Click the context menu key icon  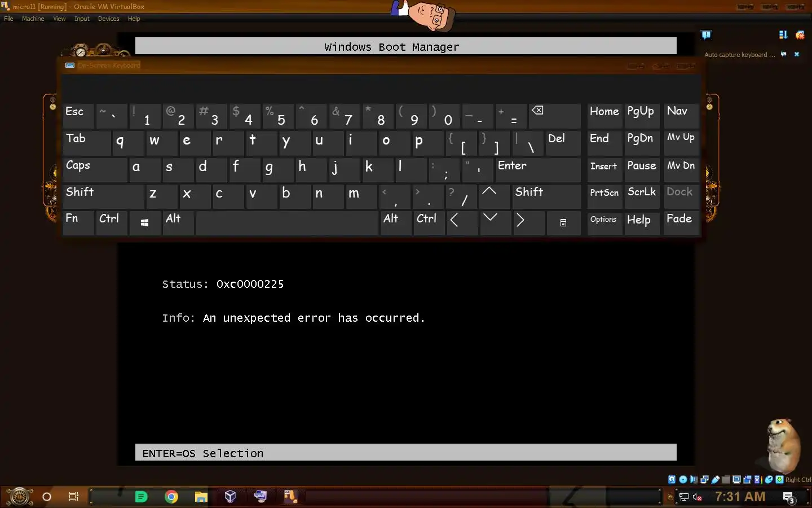point(563,223)
